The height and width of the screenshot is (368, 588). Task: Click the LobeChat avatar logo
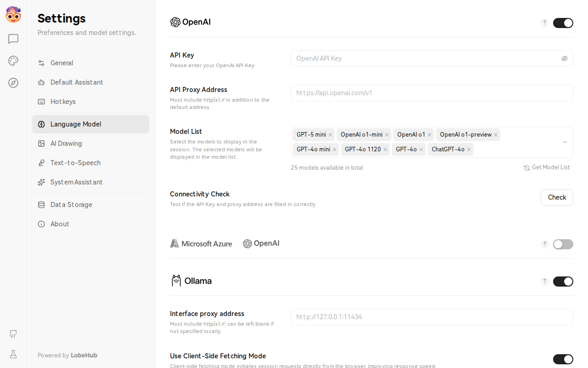point(13,15)
